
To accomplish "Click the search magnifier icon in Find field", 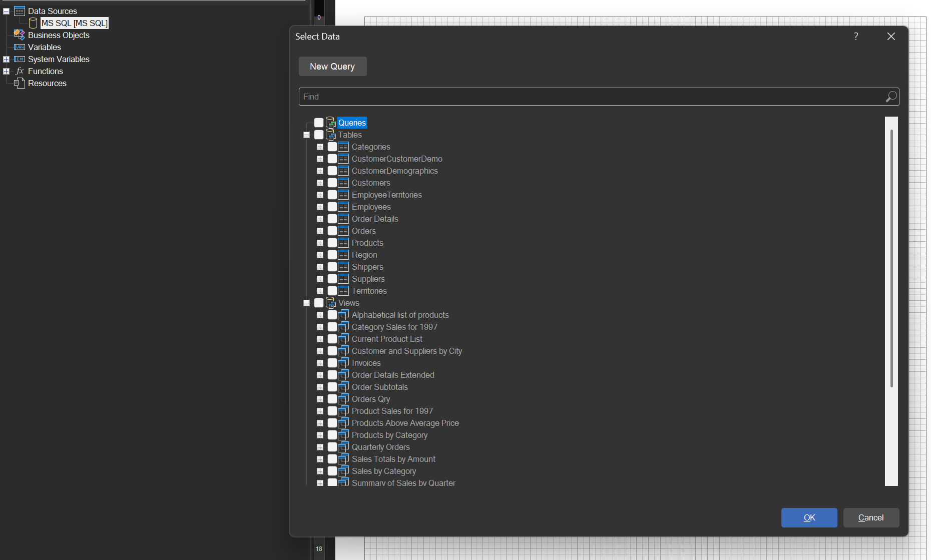I will pyautogui.click(x=890, y=96).
